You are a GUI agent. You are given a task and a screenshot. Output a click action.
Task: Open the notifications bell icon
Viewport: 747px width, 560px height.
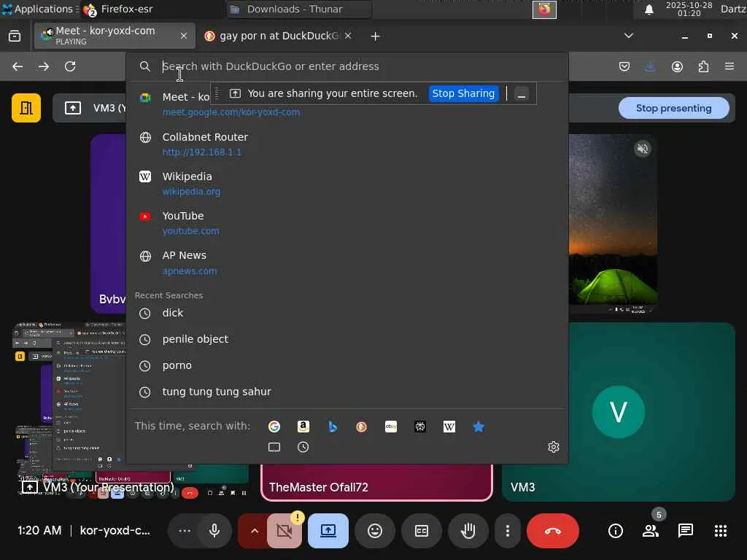tap(649, 9)
